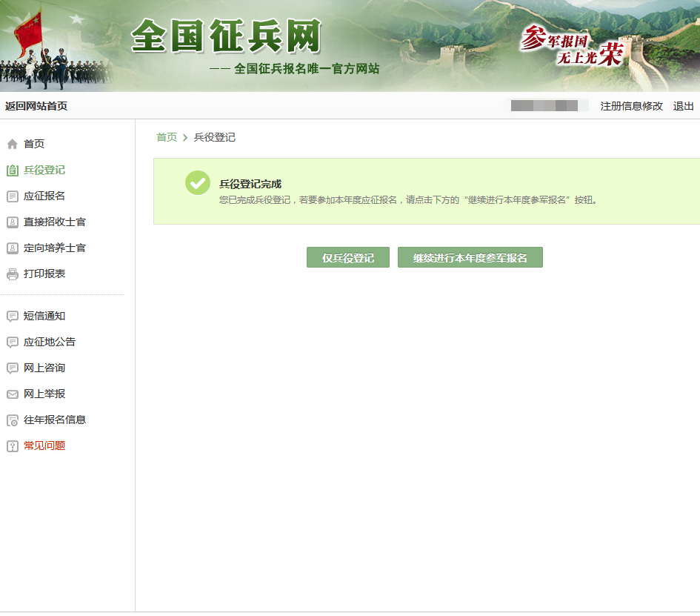700x616 pixels.
Task: Log out using the 退出 link
Action: pos(683,106)
